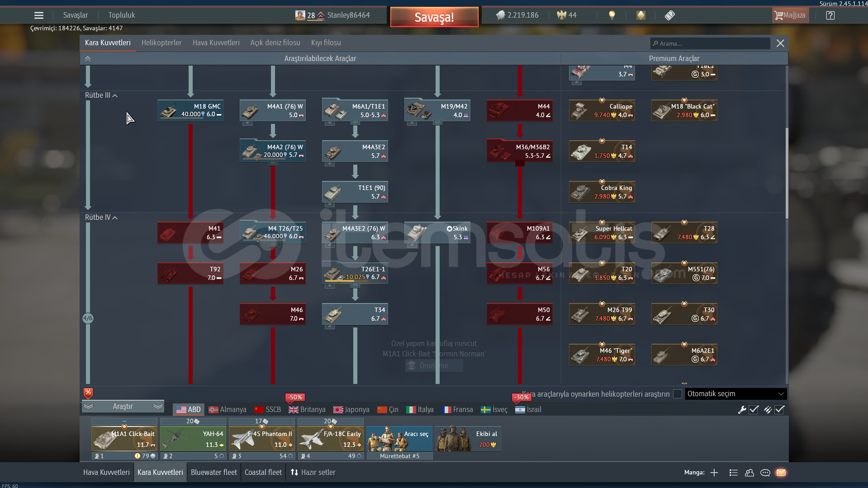Image resolution: width=868 pixels, height=488 pixels.
Task: Select the Cobra King premium vehicle
Action: tap(602, 192)
